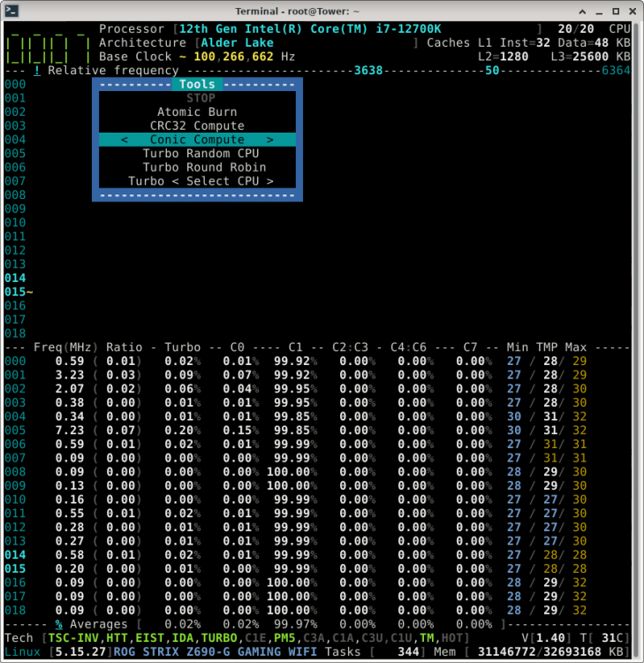Click the IDA tech flag
The height and width of the screenshot is (663, 644).
pyautogui.click(x=183, y=638)
